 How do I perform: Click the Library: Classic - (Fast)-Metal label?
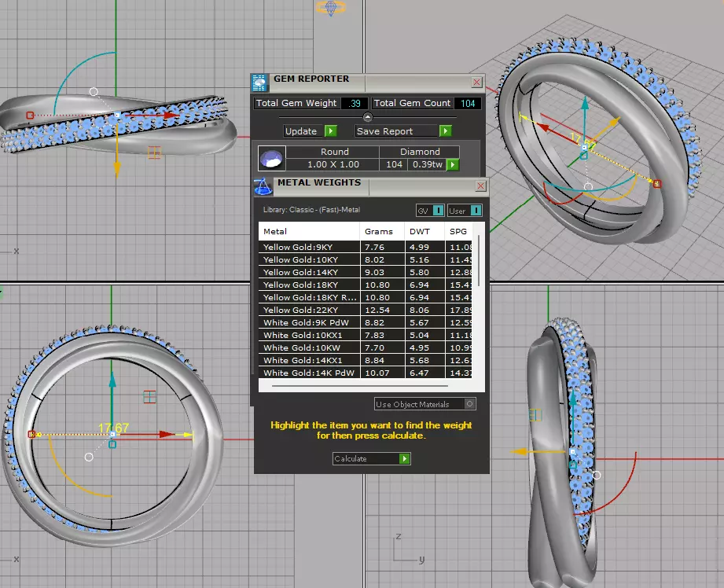pos(311,210)
